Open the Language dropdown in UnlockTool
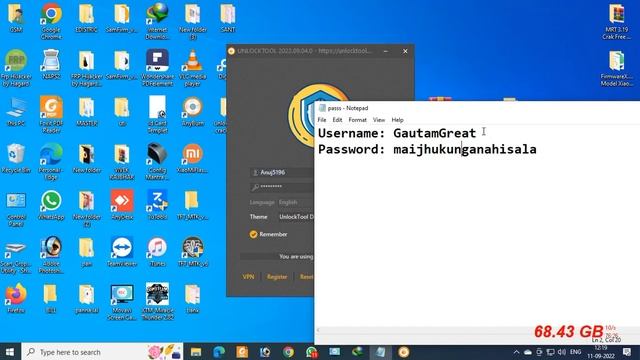 296,202
